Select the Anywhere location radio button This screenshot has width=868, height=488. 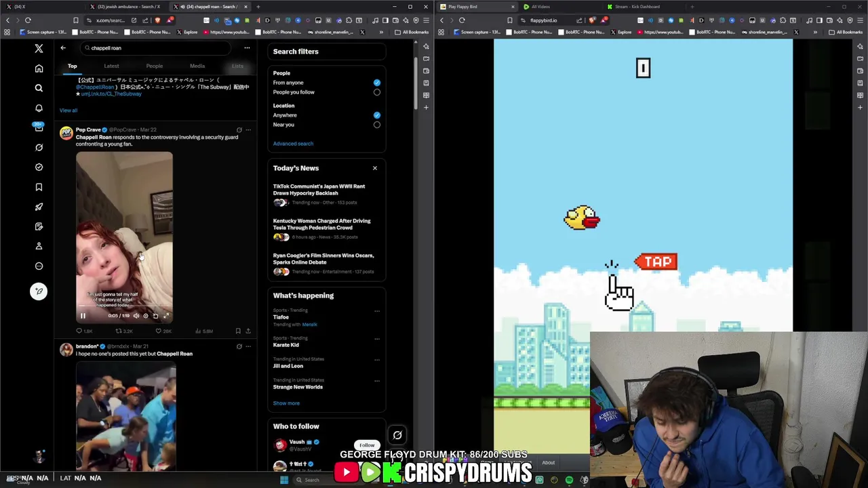(x=377, y=115)
